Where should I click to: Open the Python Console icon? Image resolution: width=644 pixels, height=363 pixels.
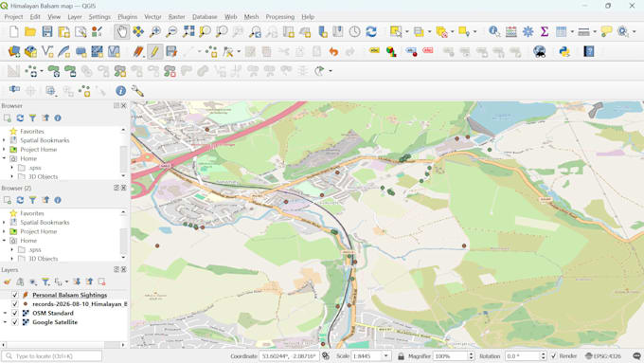click(564, 52)
